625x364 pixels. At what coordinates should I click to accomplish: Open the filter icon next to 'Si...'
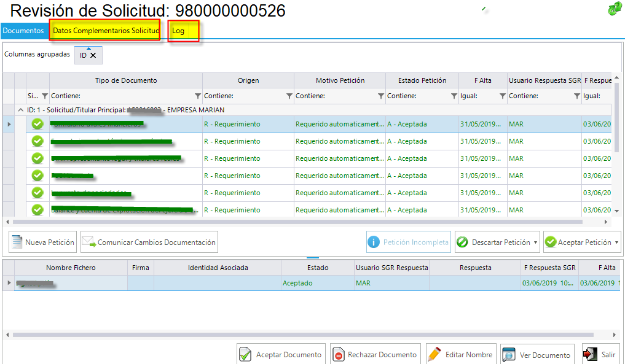coord(45,96)
